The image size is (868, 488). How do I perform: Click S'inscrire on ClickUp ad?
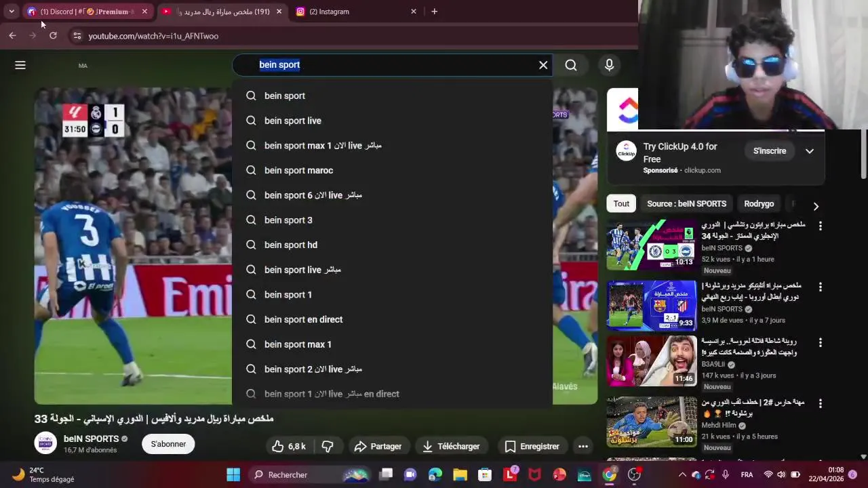point(770,150)
